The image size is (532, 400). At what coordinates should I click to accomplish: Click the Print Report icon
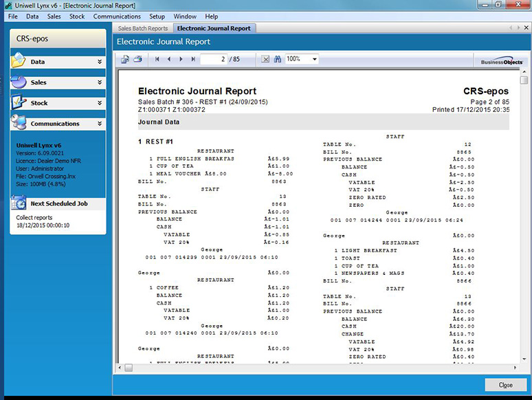137,60
